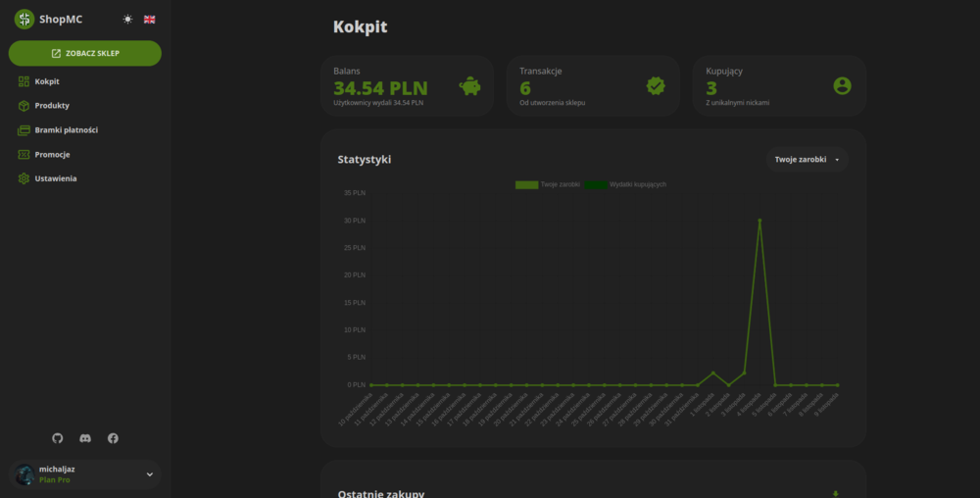Click the Plan Pro label
Image resolution: width=980 pixels, height=498 pixels.
(x=54, y=480)
